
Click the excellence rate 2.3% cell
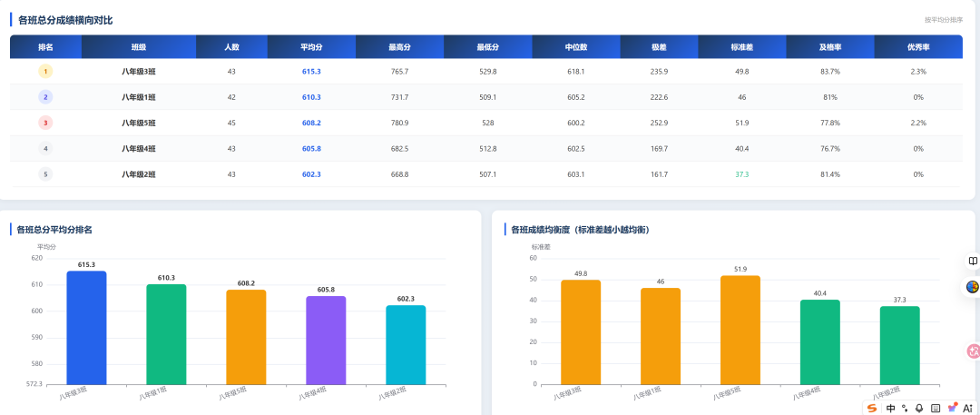(918, 72)
